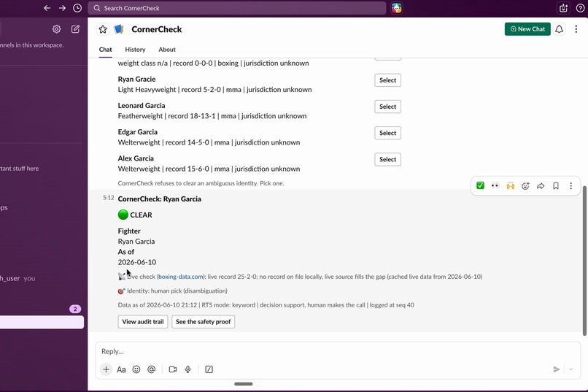
Task: Open the help question mark icon
Action: point(580,8)
